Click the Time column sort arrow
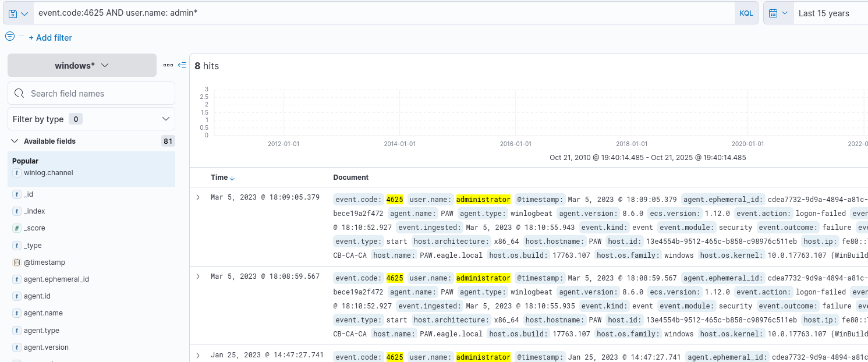 pyautogui.click(x=232, y=178)
